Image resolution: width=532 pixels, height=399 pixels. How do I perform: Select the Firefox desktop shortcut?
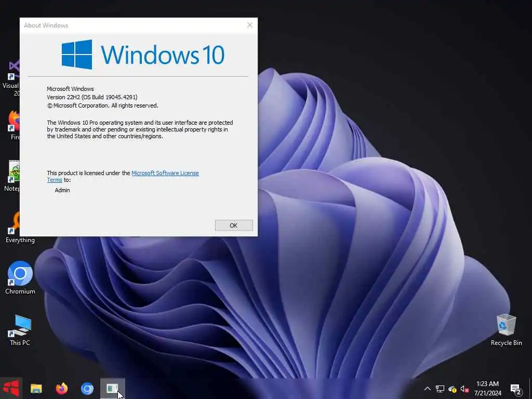(14, 125)
